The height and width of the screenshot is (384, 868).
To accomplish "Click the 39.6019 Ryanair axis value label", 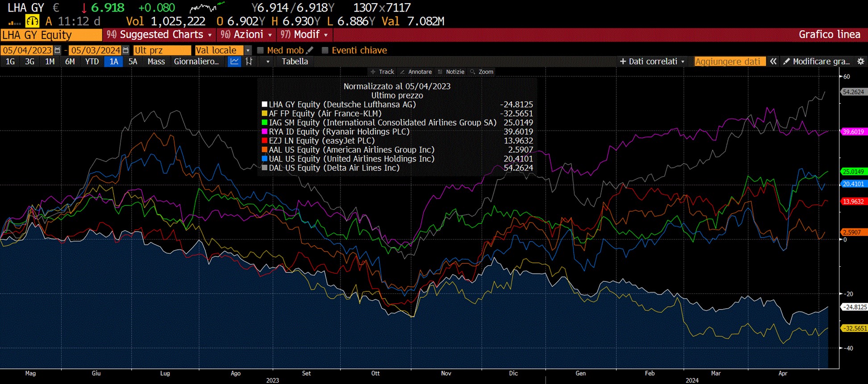I will [x=853, y=132].
